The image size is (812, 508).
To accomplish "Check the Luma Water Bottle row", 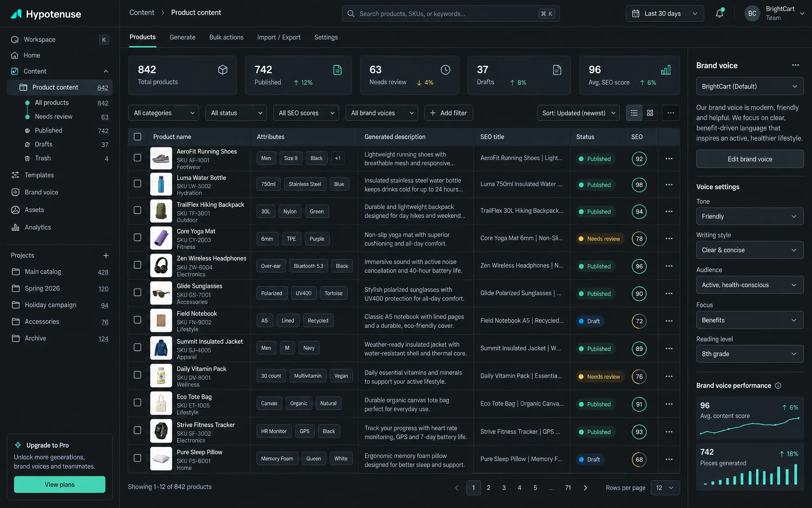I will click(138, 184).
